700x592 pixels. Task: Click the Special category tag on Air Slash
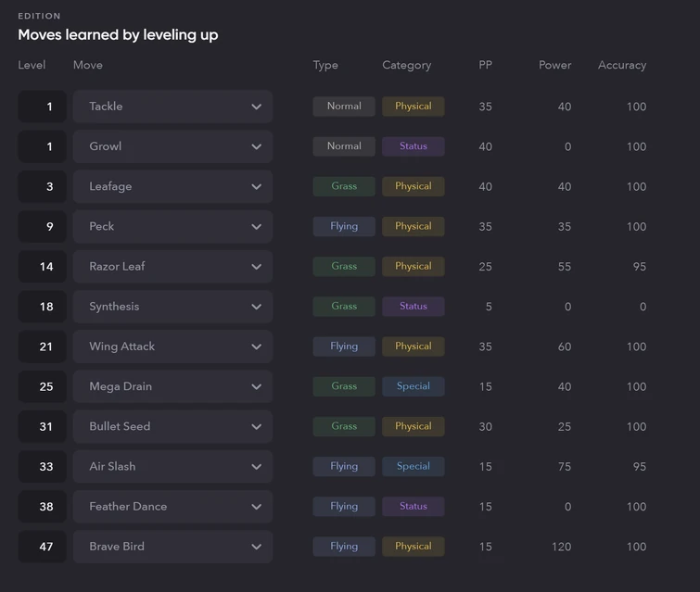coord(413,467)
